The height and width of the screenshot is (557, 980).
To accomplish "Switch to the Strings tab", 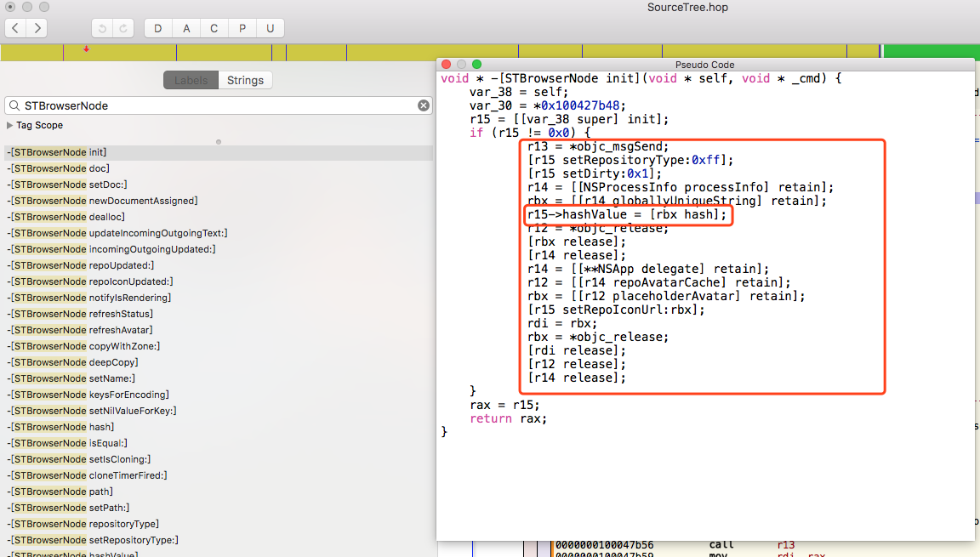I will [245, 81].
